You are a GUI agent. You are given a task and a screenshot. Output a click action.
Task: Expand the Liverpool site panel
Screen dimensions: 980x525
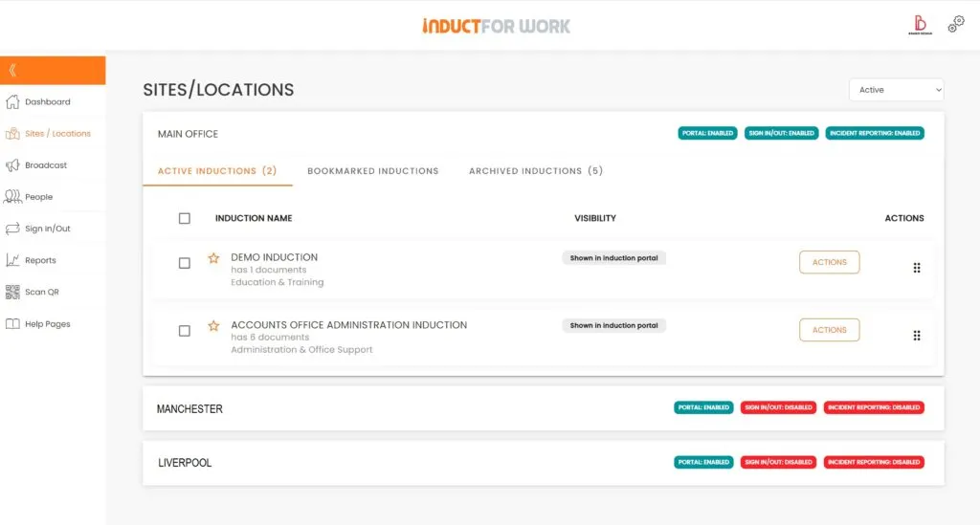tap(544, 463)
